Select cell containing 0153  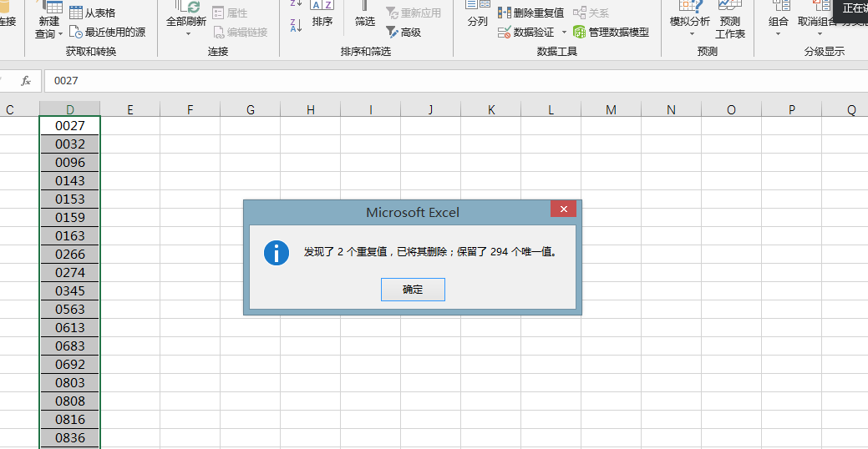tap(69, 199)
